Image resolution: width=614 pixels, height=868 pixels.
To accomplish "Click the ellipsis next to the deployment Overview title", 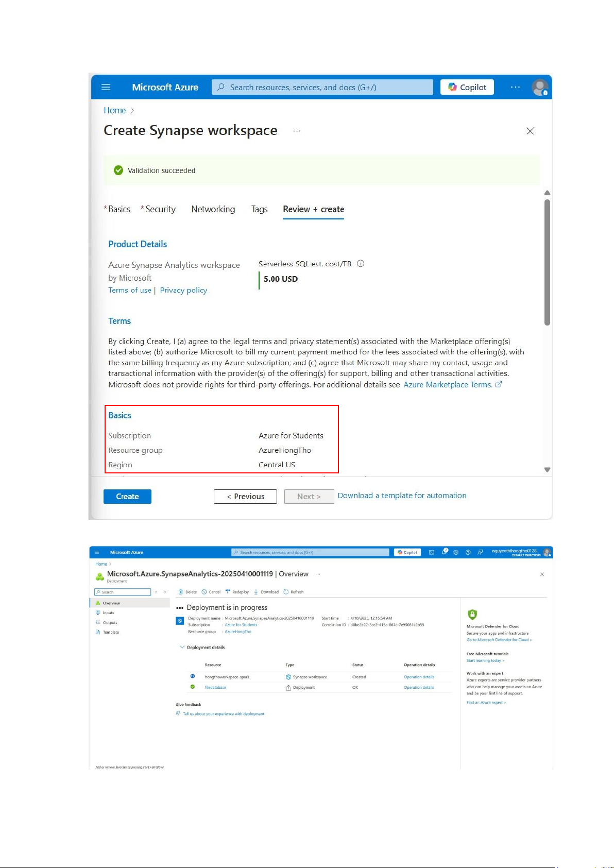I will (318, 574).
